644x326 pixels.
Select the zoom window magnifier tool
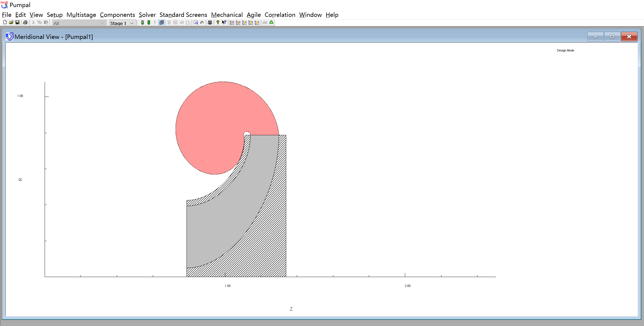[x=196, y=23]
